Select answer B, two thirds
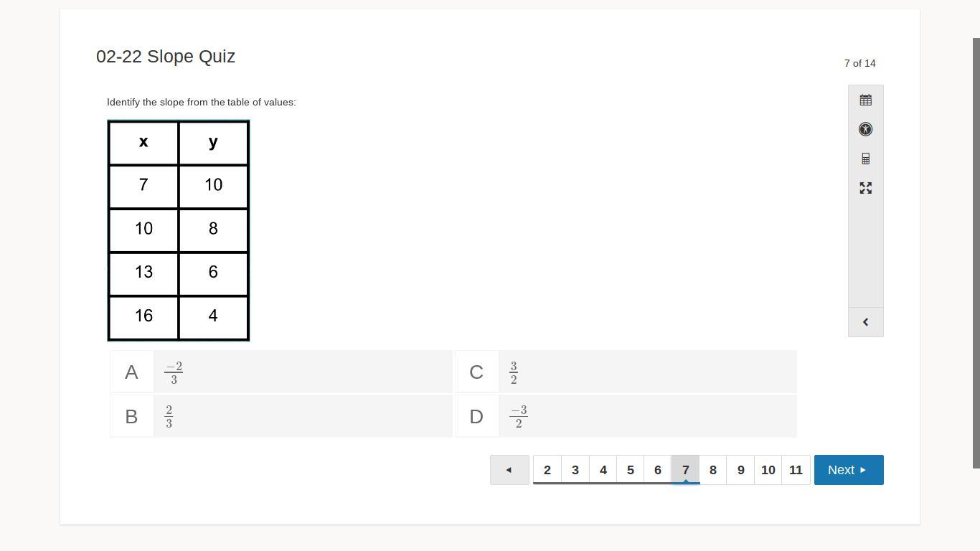The width and height of the screenshot is (980, 551). pos(281,416)
